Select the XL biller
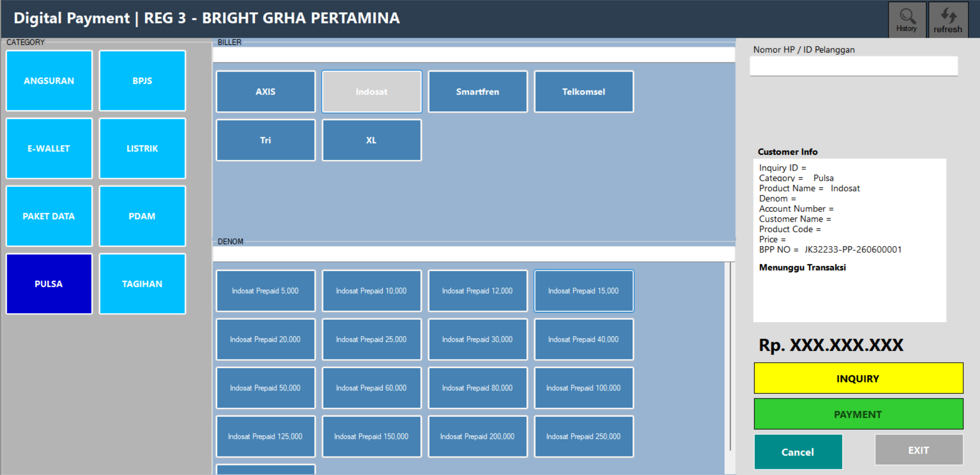 pos(371,140)
